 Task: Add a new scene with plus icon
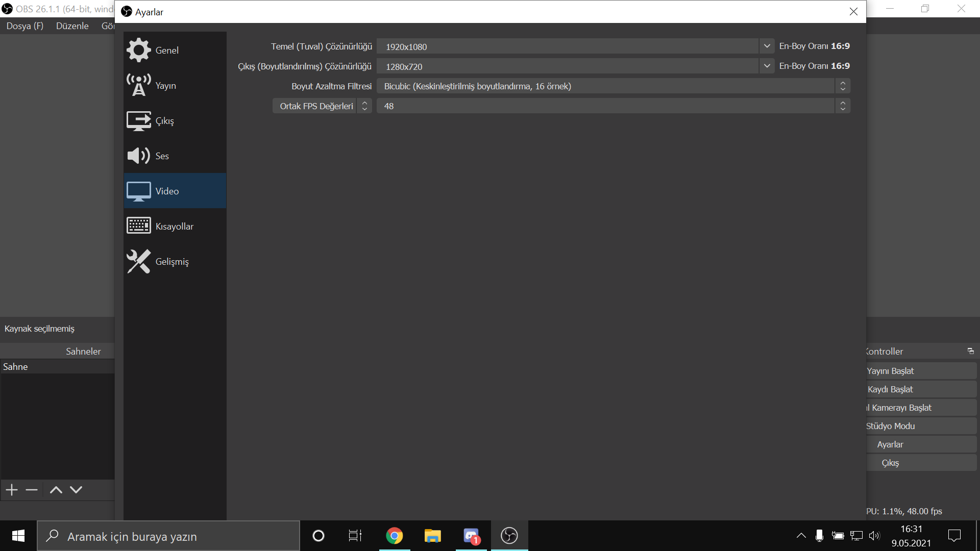click(12, 490)
